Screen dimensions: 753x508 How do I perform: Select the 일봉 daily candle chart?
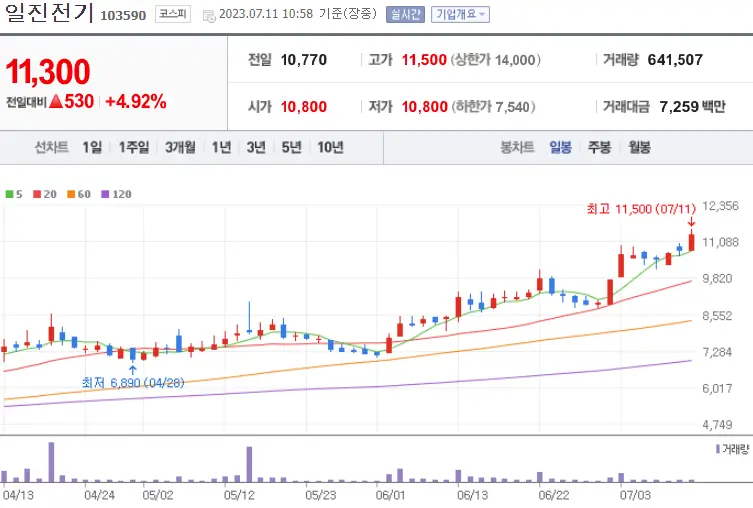point(560,147)
